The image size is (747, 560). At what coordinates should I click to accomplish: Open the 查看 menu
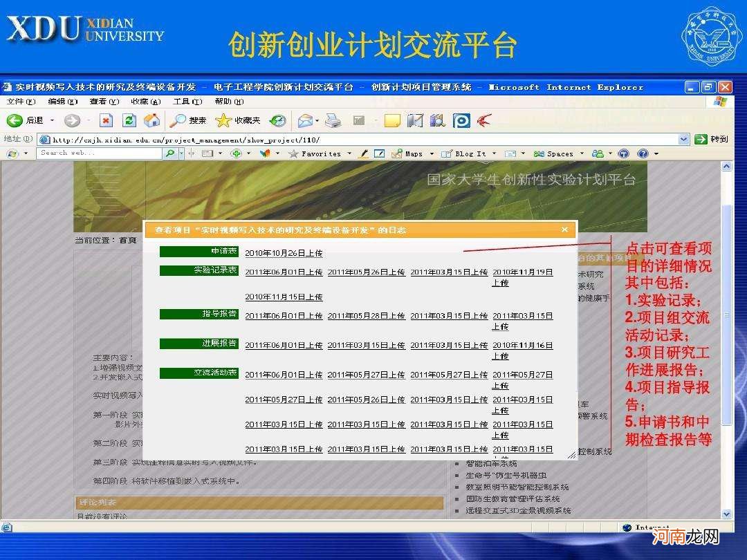click(104, 101)
